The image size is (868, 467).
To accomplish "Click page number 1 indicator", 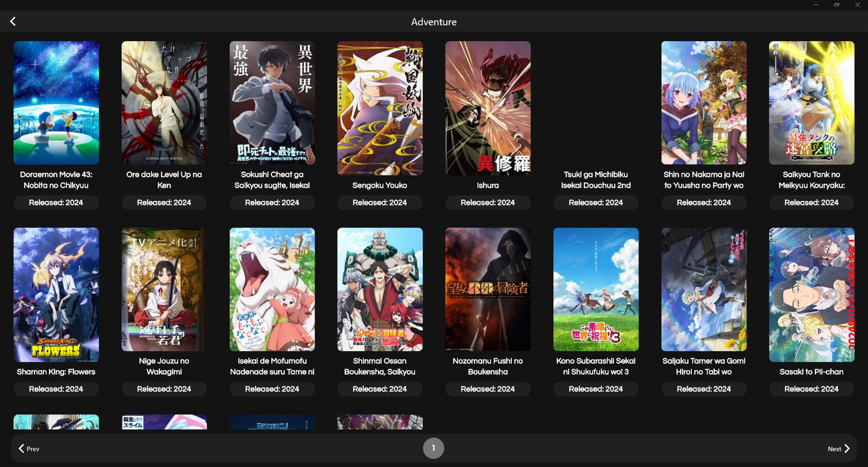I will 434,448.
